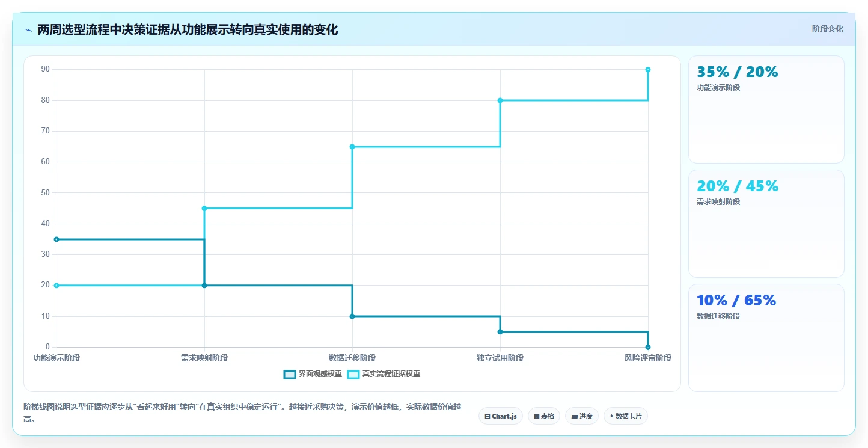Image resolution: width=868 pixels, height=448 pixels.
Task: Click the y-axis value 50
Action: [45, 193]
